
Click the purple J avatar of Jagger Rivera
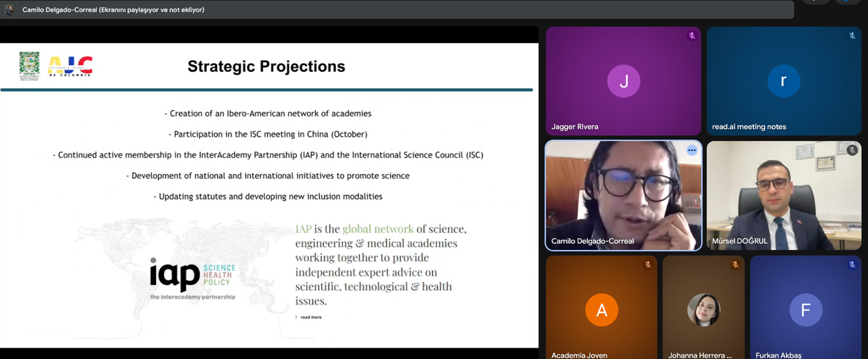(623, 81)
